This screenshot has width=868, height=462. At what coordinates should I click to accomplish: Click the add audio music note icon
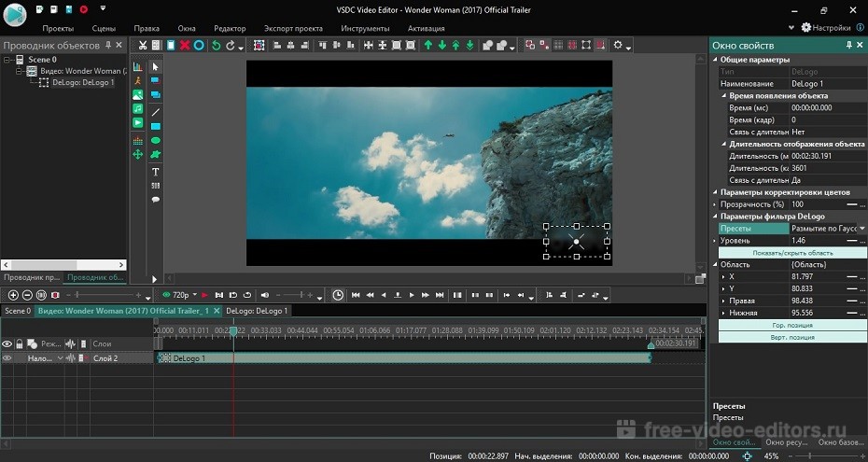(x=138, y=109)
